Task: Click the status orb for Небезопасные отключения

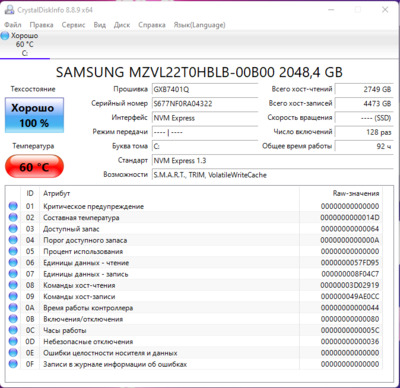Action: pyautogui.click(x=13, y=341)
